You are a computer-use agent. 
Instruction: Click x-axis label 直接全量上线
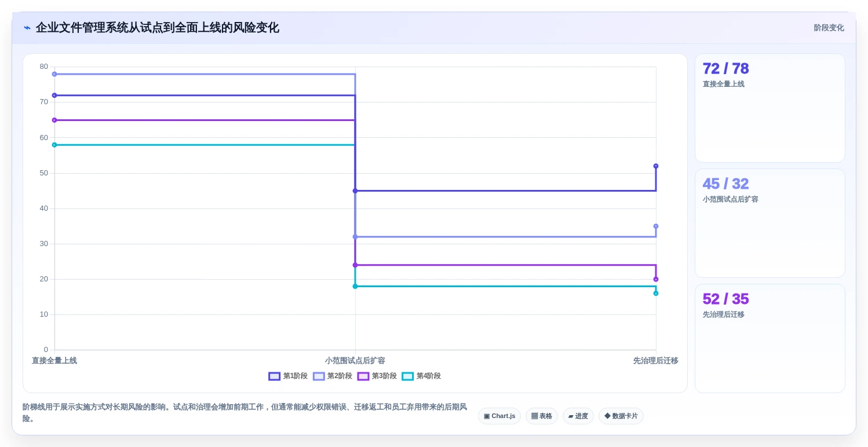click(x=54, y=361)
